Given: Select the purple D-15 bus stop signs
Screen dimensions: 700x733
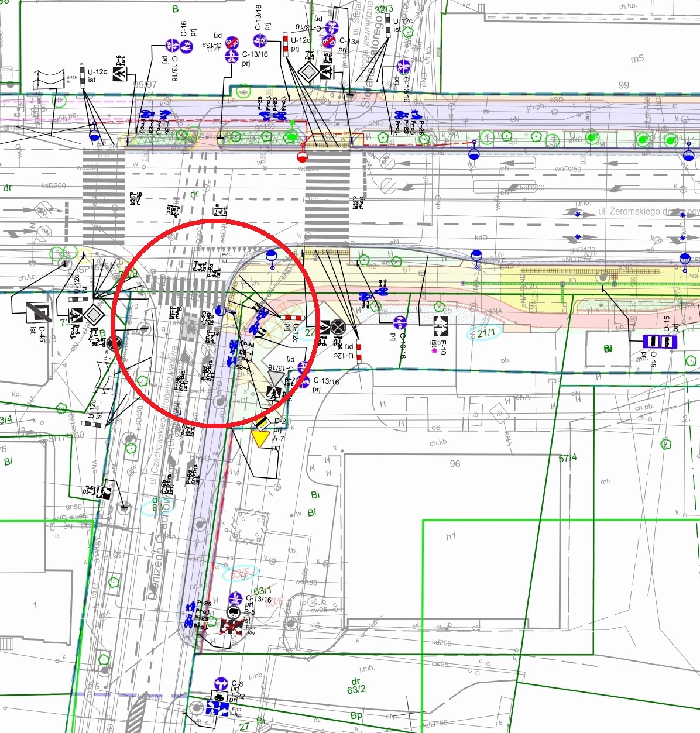Looking at the screenshot, I should click(660, 342).
